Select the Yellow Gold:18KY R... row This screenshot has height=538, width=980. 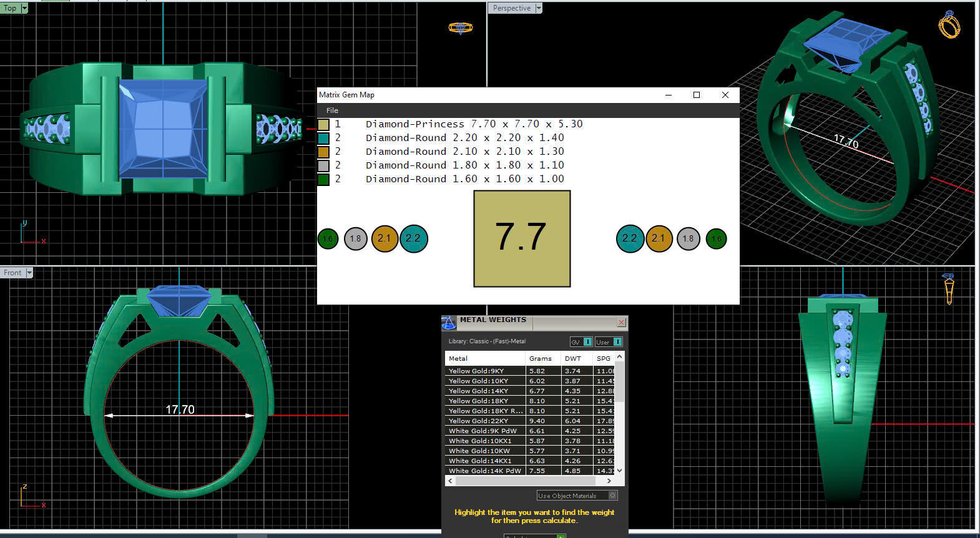pyautogui.click(x=530, y=411)
